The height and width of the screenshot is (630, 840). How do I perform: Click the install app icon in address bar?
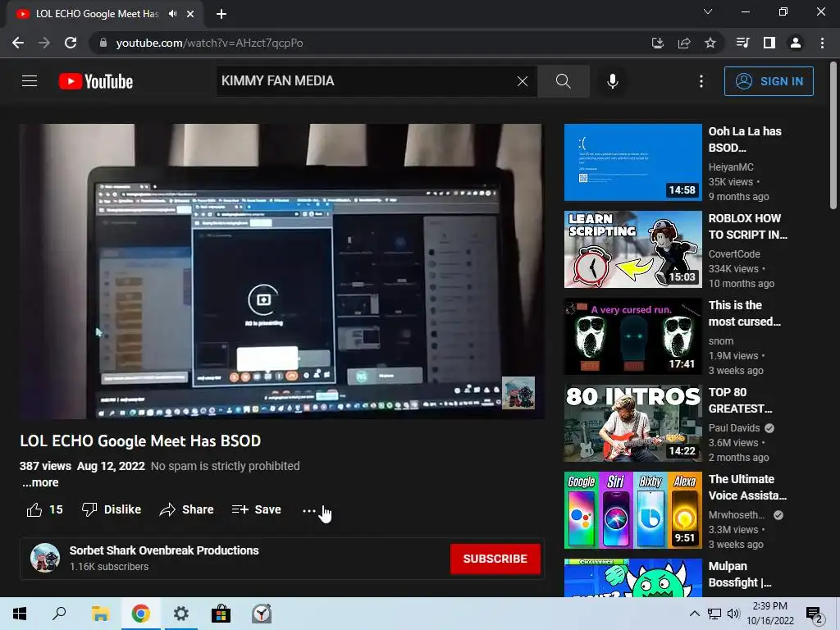(x=657, y=43)
